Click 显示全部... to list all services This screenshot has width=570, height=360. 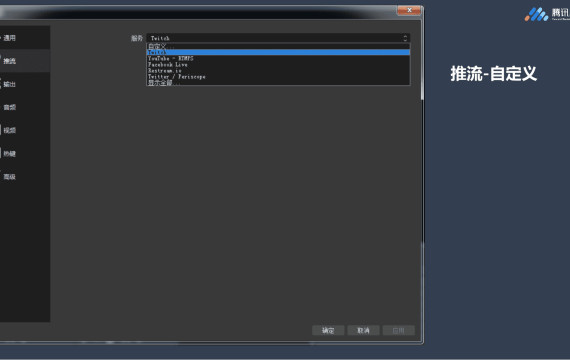pyautogui.click(x=278, y=83)
